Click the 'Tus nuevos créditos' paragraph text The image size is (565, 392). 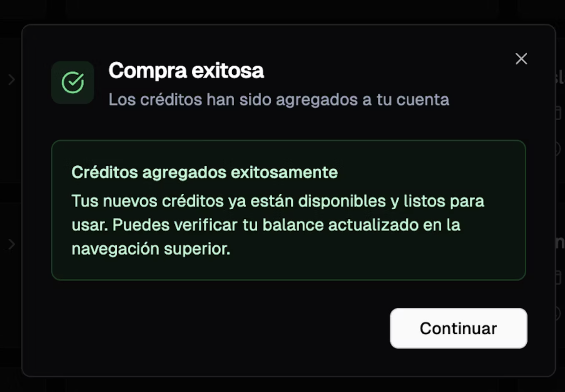point(278,225)
